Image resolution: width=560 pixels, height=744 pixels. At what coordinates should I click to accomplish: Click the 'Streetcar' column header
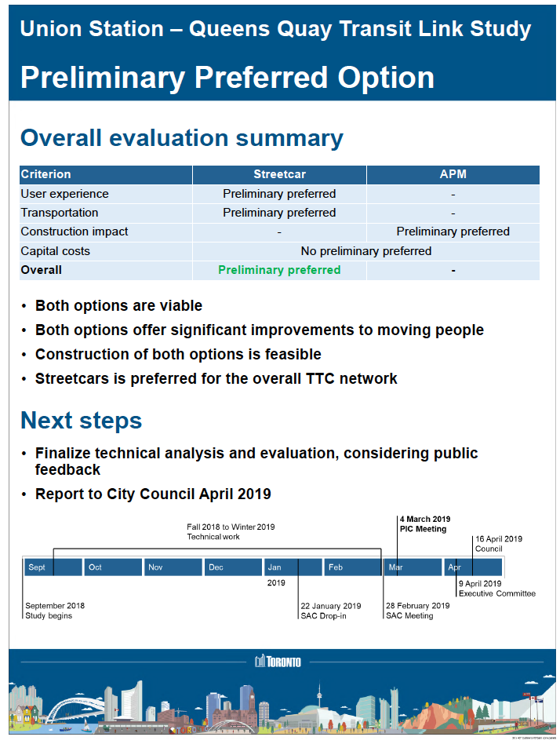pos(279,174)
